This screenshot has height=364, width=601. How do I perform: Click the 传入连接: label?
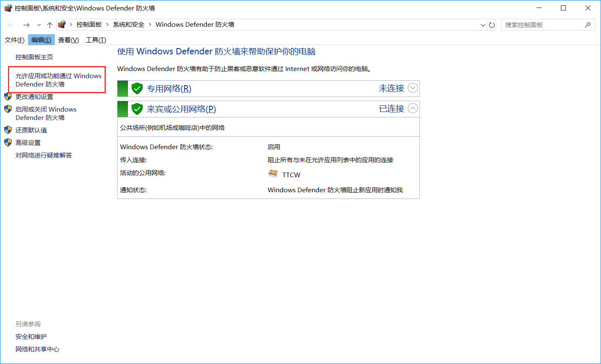point(133,160)
